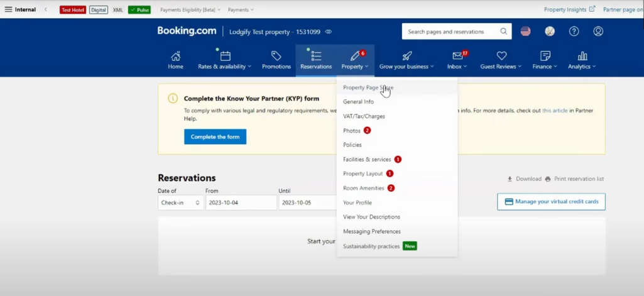This screenshot has width=644, height=296.
Task: Click the KYP info circle icon
Action: point(173,98)
